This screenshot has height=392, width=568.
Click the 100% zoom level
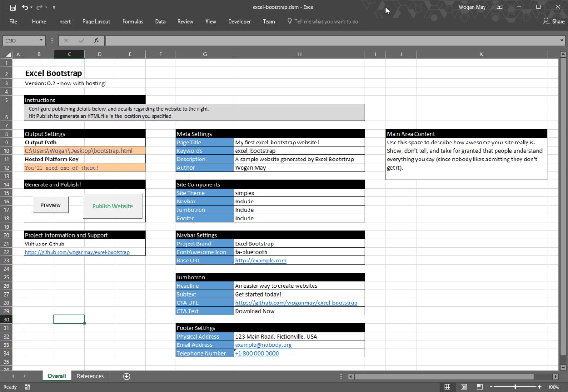pyautogui.click(x=553, y=387)
